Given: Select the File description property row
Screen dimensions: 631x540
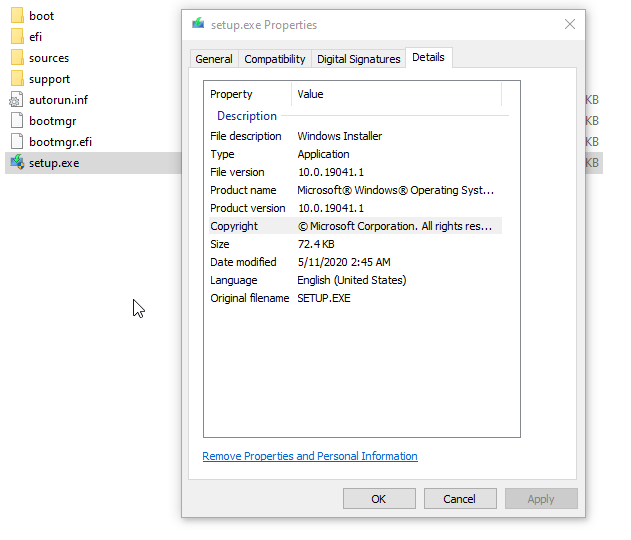Looking at the screenshot, I should pyautogui.click(x=355, y=136).
